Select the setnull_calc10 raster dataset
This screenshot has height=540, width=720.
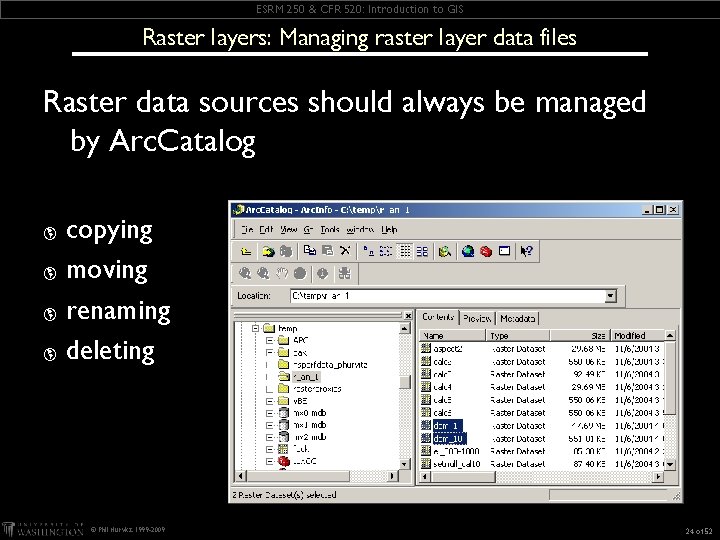point(456,464)
